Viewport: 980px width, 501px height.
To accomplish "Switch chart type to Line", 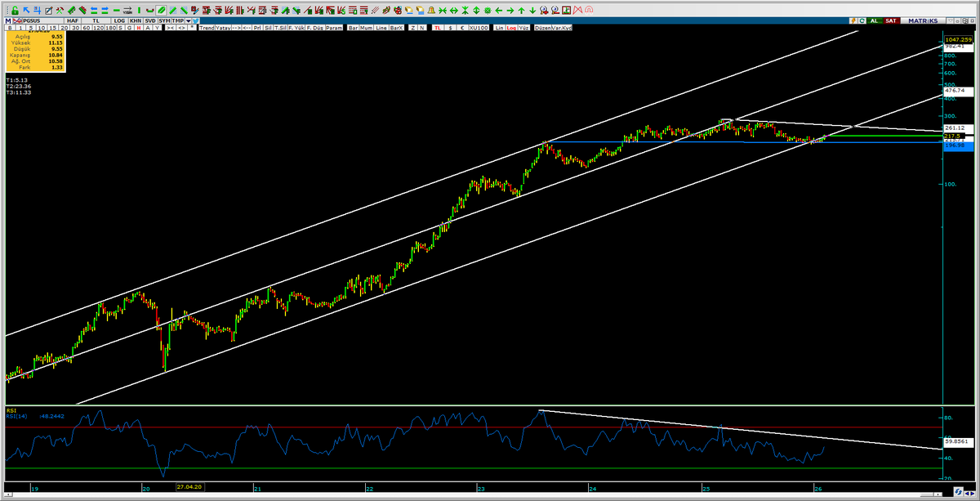I will (x=381, y=28).
